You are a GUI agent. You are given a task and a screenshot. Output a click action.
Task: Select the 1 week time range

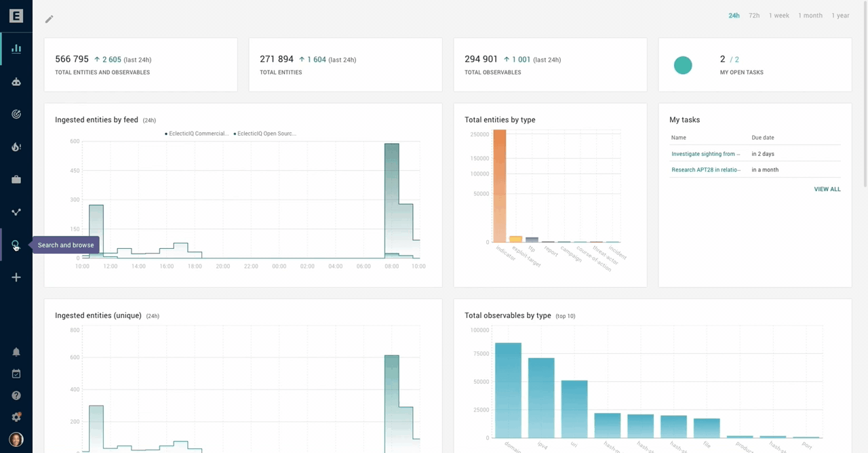778,16
